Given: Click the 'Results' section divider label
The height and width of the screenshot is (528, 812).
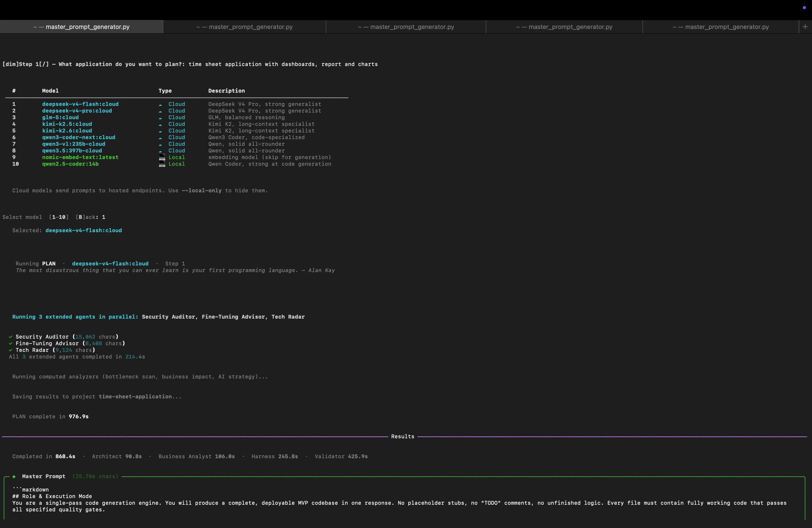Looking at the screenshot, I should [403, 437].
